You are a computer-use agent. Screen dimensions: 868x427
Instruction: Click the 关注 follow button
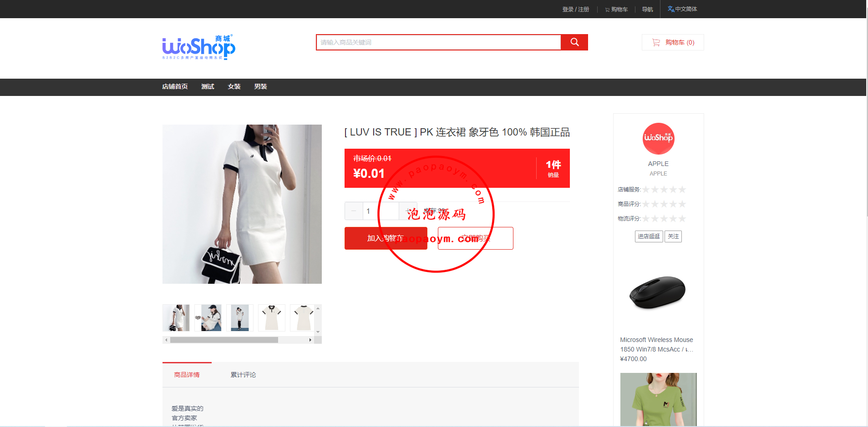tap(673, 236)
